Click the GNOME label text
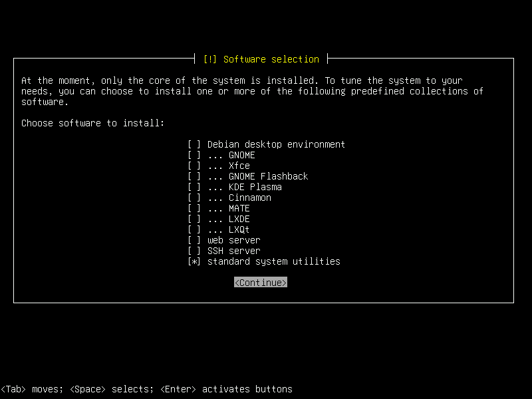Screen dimensions: 532x399 pyautogui.click(x=241, y=155)
